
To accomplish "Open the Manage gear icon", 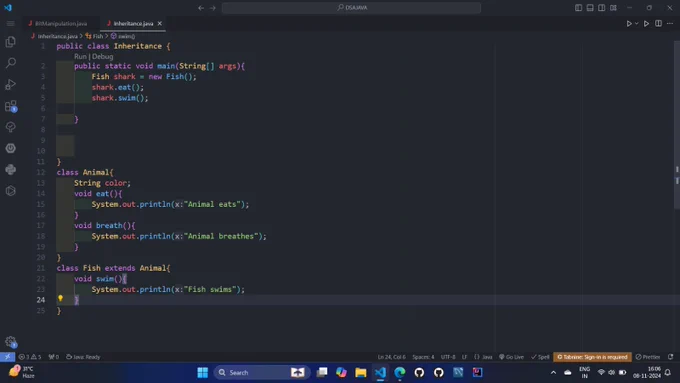I will click(10, 342).
